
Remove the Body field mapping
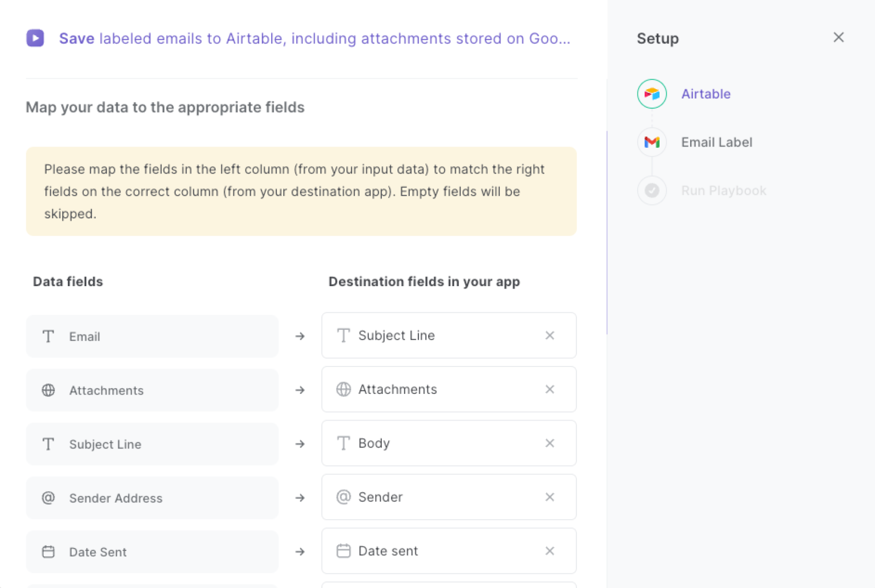[550, 443]
